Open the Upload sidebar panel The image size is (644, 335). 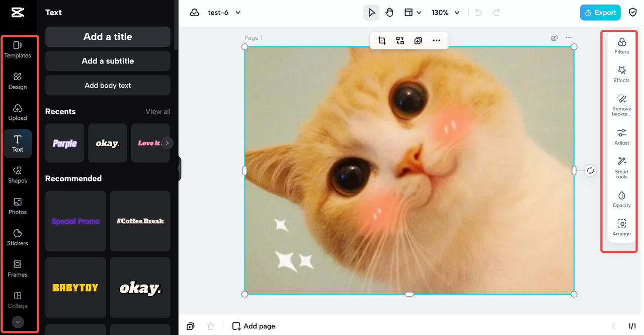(18, 112)
